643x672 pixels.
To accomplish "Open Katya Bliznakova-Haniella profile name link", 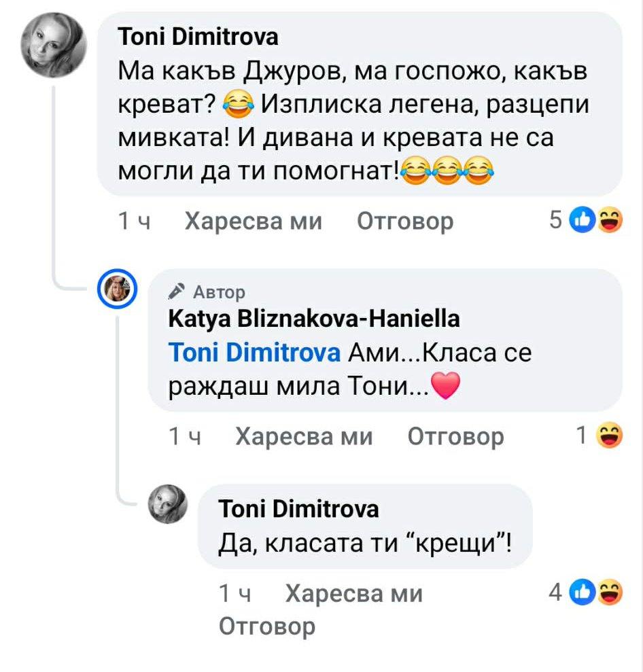I will click(313, 318).
